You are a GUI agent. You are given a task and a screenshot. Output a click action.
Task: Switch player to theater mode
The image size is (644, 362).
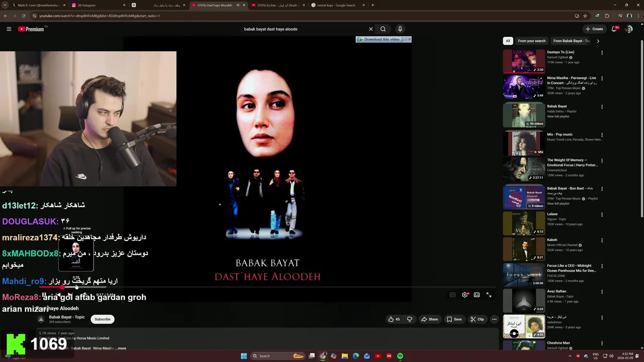(477, 295)
